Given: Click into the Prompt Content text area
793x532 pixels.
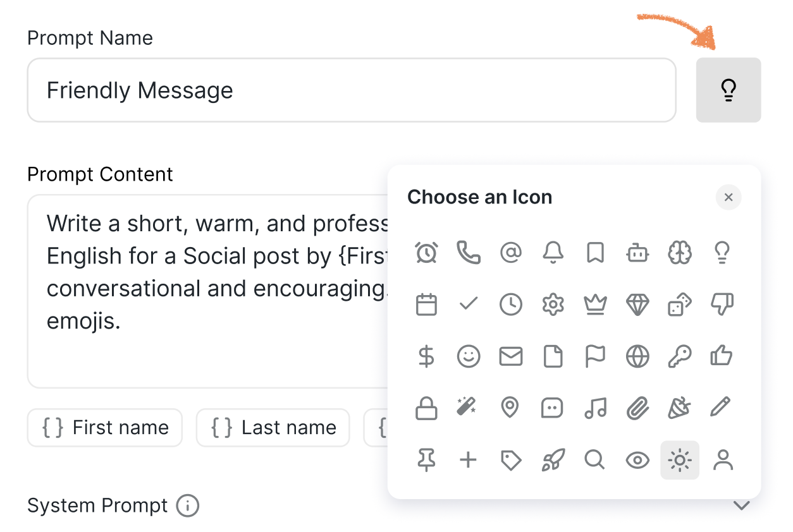Looking at the screenshot, I should [207, 291].
